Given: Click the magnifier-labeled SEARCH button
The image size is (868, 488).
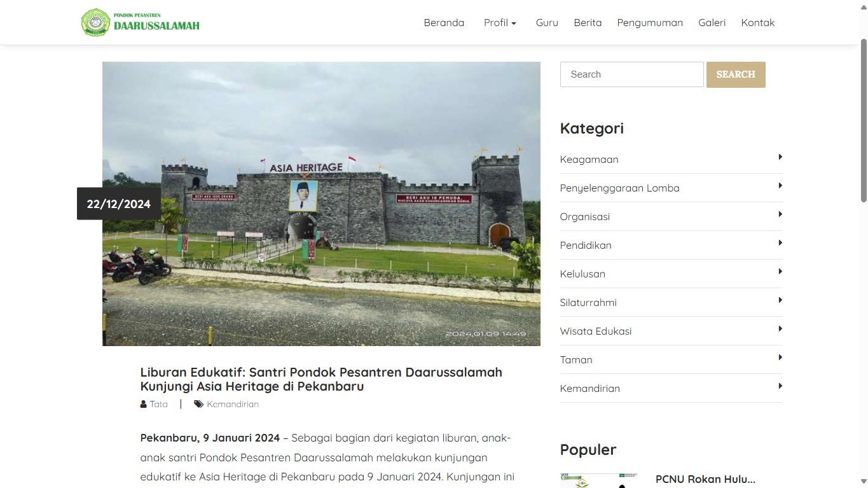Looking at the screenshot, I should [x=735, y=74].
